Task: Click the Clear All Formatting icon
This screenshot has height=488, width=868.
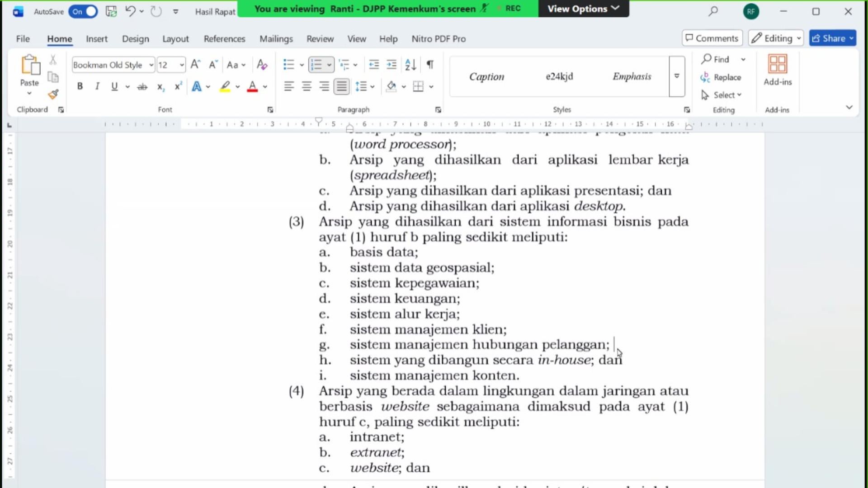Action: click(262, 65)
